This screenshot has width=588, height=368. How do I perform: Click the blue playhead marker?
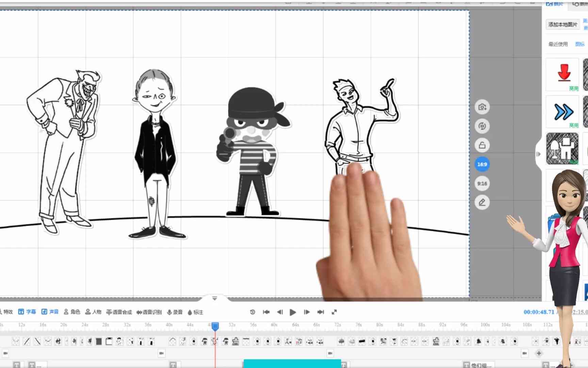215,326
